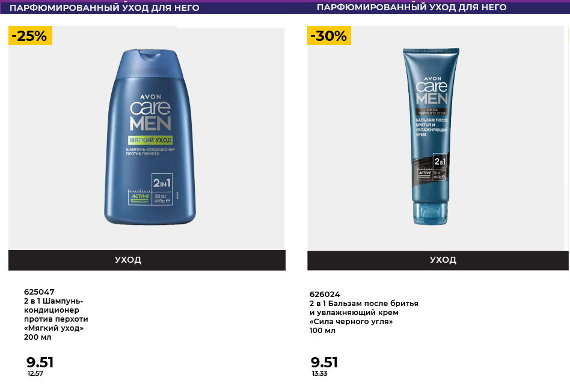
Task: Click product code 626024
Action: (325, 294)
